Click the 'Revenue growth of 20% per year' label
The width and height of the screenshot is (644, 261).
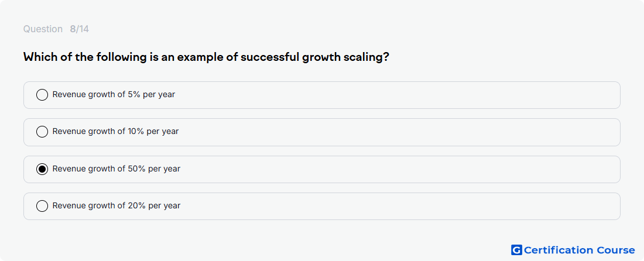[117, 206]
